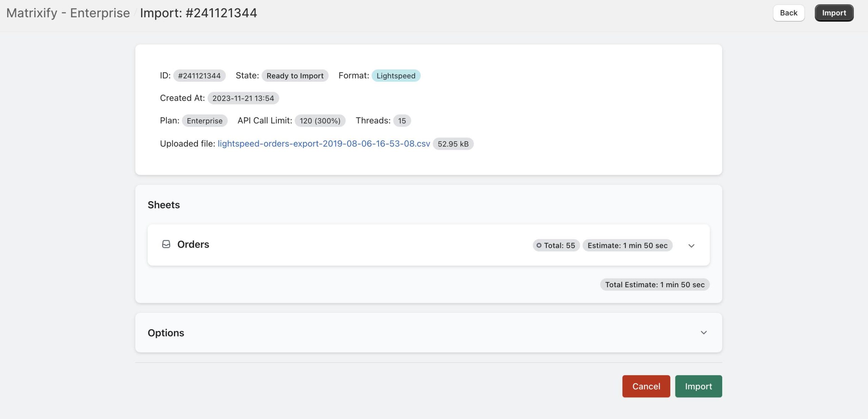Click the Total Estimate badge
Image resolution: width=868 pixels, height=419 pixels.
[x=654, y=285]
